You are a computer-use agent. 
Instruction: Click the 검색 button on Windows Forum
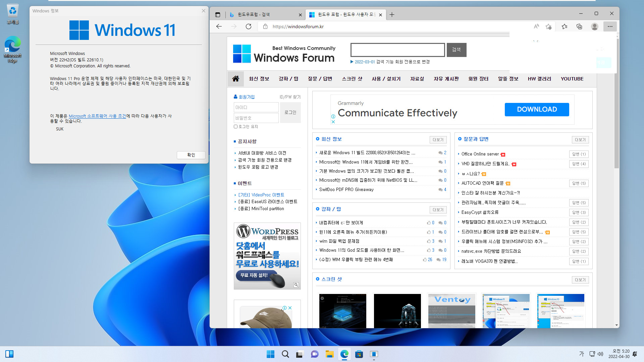[x=457, y=50]
